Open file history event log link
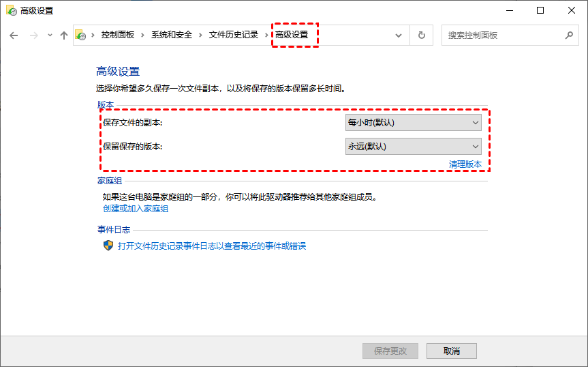588x367 pixels. [212, 246]
